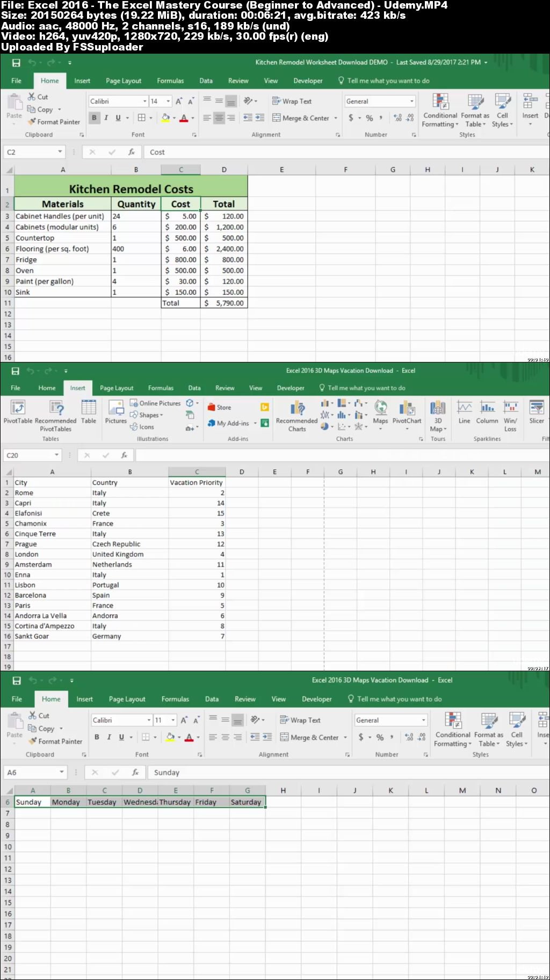Image resolution: width=550 pixels, height=980 pixels.
Task: Click Copy in the Kitchen Remodel window
Action: 40,110
